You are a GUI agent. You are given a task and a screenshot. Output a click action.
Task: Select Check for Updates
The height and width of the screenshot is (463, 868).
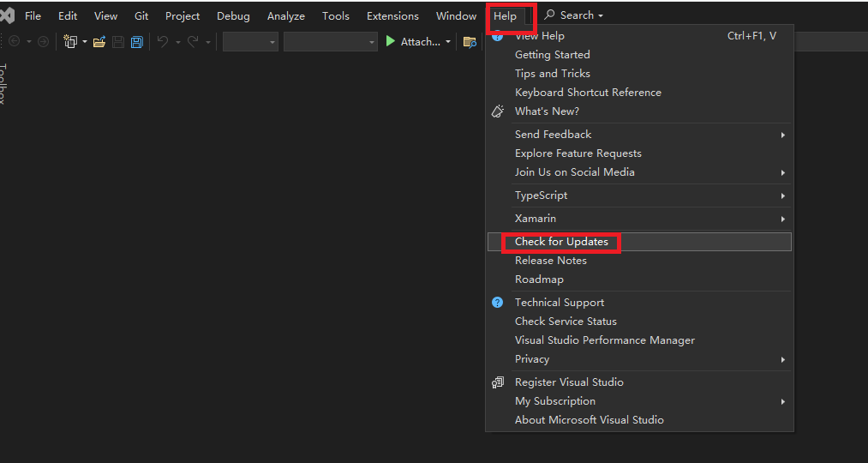(x=639, y=242)
